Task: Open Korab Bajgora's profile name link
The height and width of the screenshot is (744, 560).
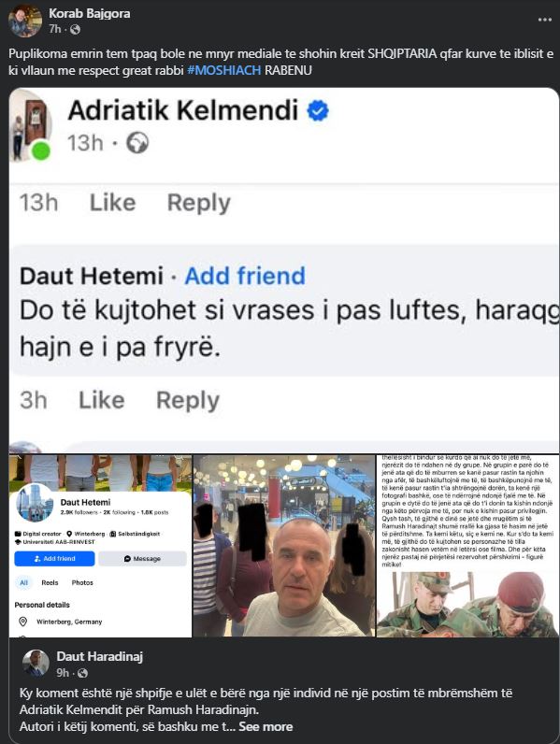Action: coord(89,13)
